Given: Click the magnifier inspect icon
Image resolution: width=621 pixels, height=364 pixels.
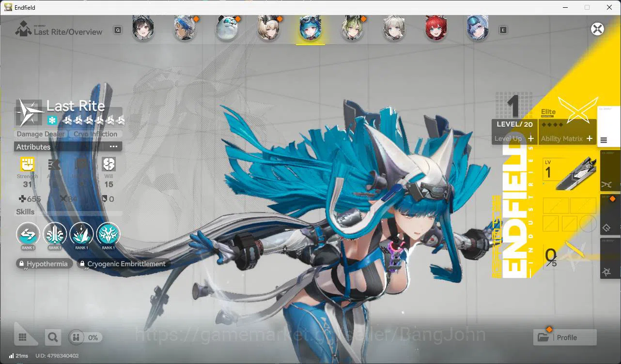Looking at the screenshot, I should (x=53, y=337).
